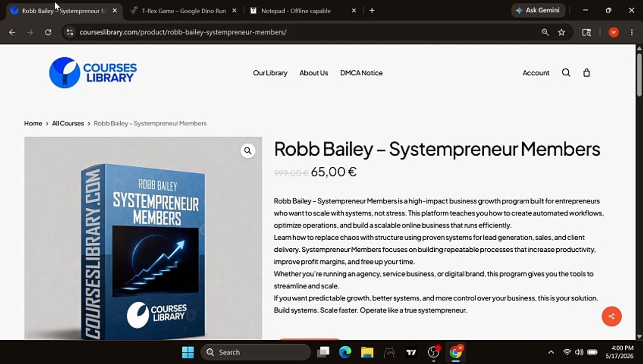The width and height of the screenshot is (643, 364).
Task: Switch to T-Rex Game Google Dino Run tab
Action: [183, 10]
